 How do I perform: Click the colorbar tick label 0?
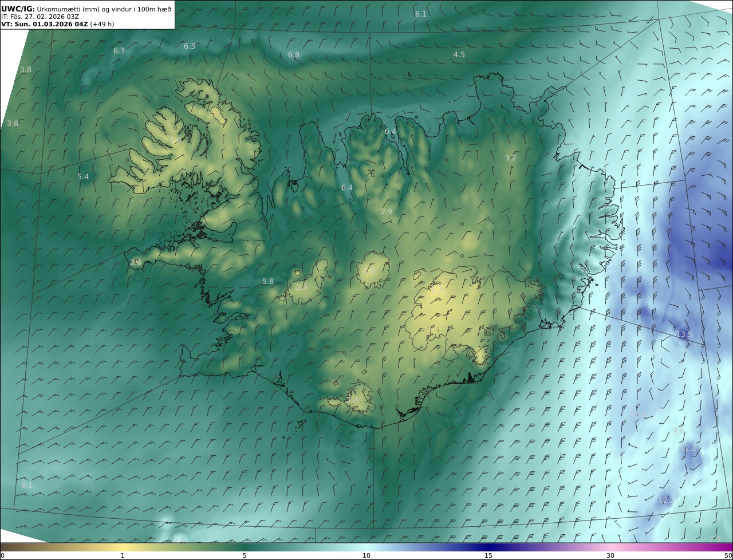[x=2, y=555]
